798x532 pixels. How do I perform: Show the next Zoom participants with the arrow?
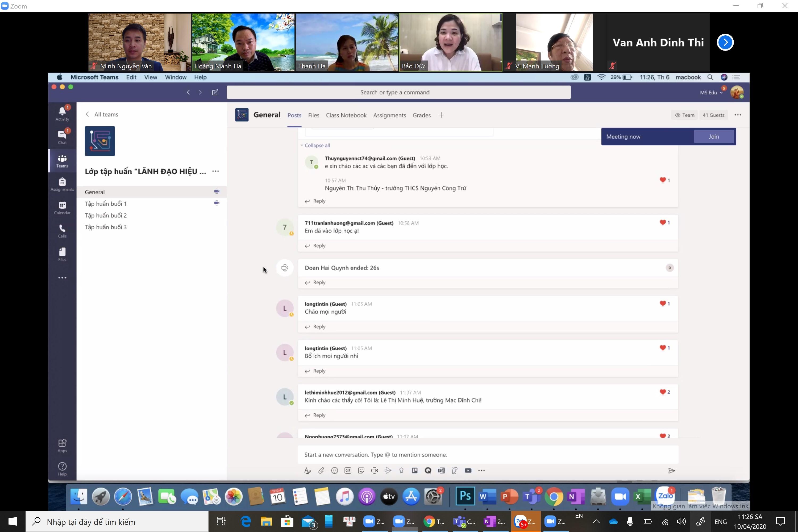725,42
